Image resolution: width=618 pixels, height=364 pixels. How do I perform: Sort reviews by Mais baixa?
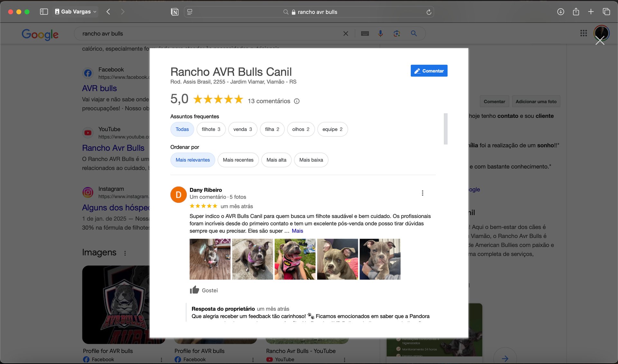[311, 160]
